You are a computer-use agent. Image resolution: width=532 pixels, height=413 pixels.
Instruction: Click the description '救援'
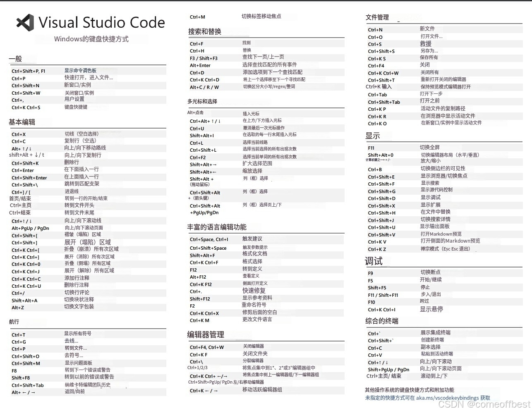(426, 44)
